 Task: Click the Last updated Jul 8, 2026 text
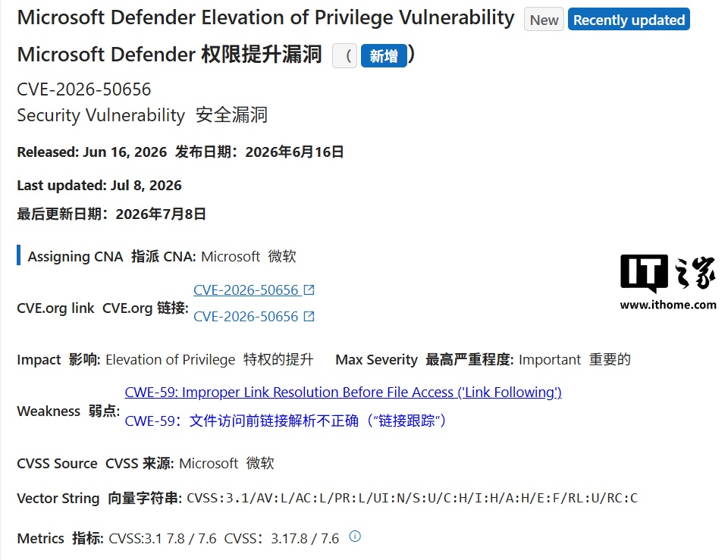click(x=99, y=185)
